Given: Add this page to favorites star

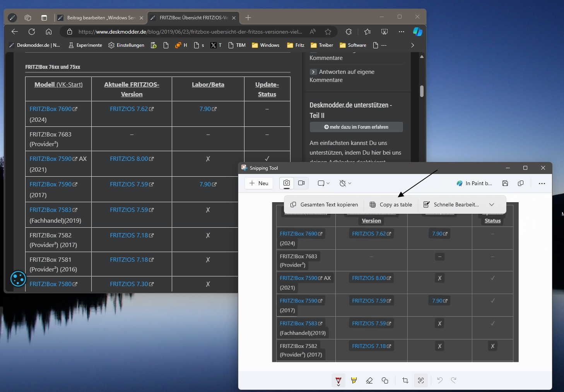Looking at the screenshot, I should 328,32.
